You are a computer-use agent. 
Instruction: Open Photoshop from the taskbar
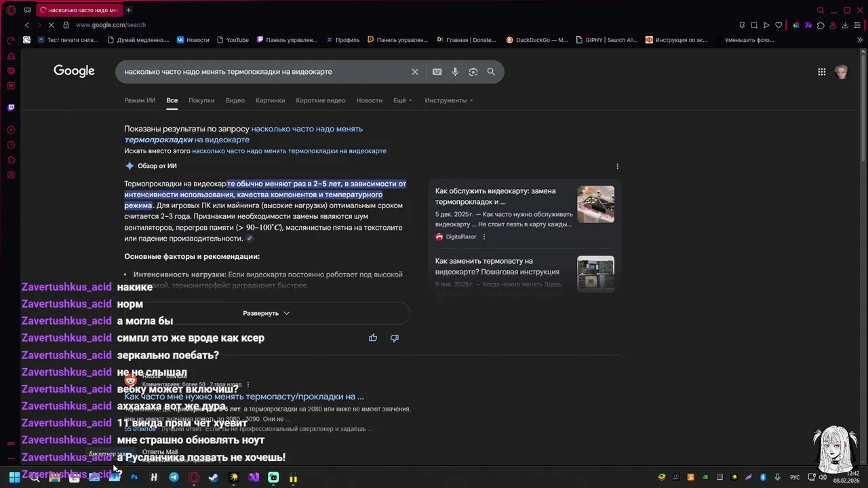(x=134, y=477)
